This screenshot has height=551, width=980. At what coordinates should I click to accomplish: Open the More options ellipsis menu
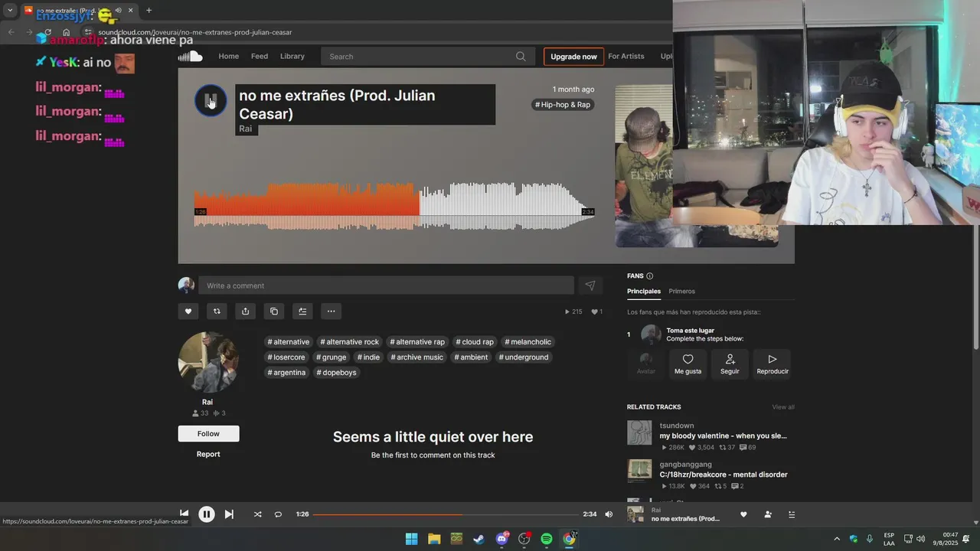(x=331, y=311)
